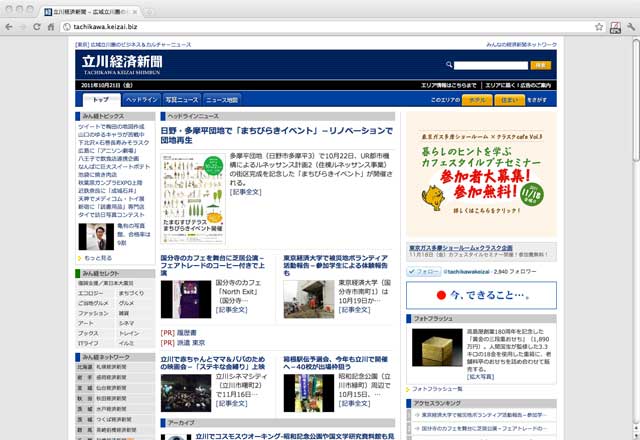
Task: Click the 昭和記念公園 article thumbnail
Action: [309, 393]
